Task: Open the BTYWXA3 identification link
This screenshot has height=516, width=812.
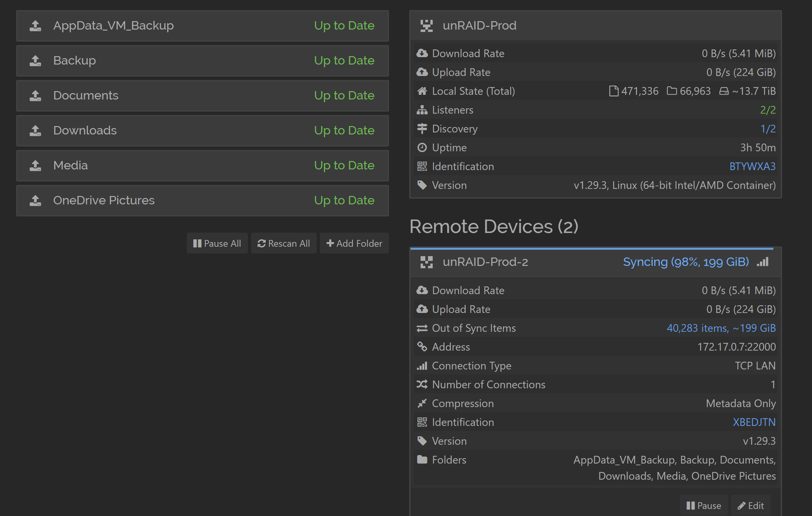Action: pyautogui.click(x=752, y=166)
